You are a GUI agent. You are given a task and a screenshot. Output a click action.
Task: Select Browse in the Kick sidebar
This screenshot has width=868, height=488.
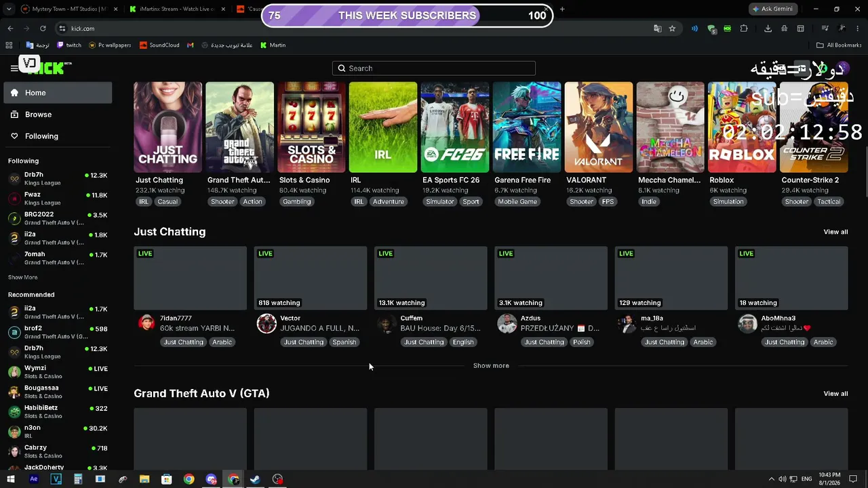pos(58,115)
